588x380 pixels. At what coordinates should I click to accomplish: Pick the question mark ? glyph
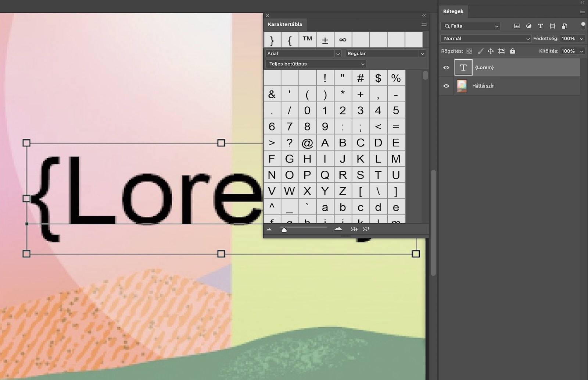pyautogui.click(x=290, y=143)
